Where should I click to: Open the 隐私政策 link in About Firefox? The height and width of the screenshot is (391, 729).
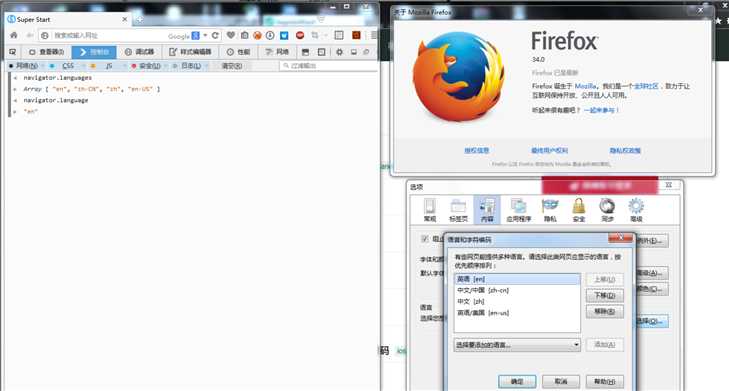[625, 151]
